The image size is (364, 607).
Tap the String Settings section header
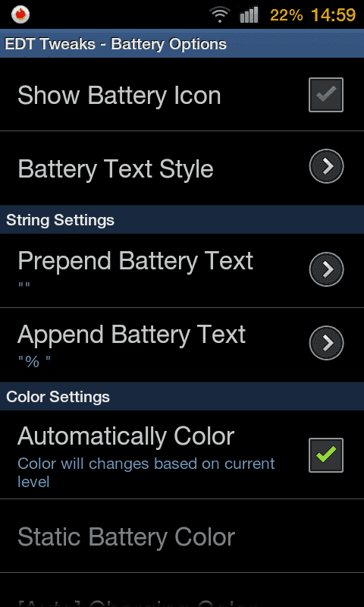[x=182, y=220]
